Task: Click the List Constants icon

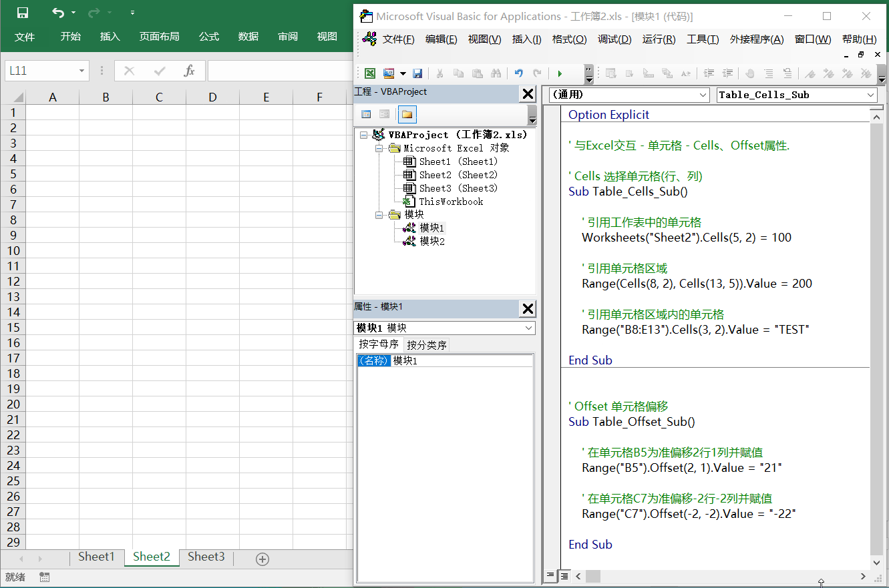Action: [x=629, y=73]
